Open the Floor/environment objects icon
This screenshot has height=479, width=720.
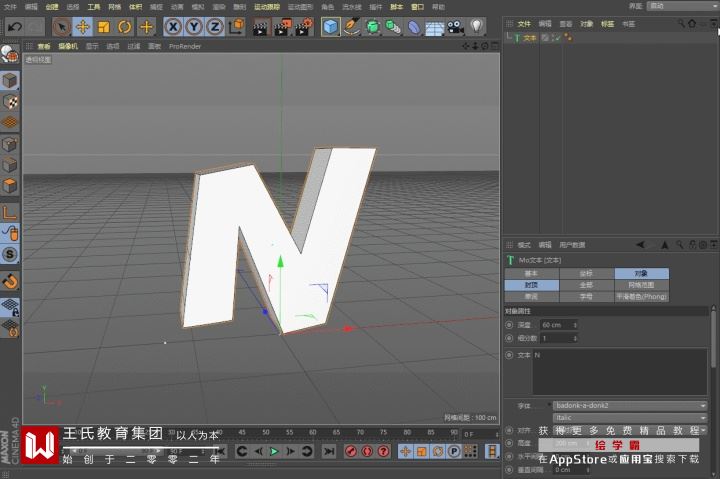pyautogui.click(x=434, y=27)
